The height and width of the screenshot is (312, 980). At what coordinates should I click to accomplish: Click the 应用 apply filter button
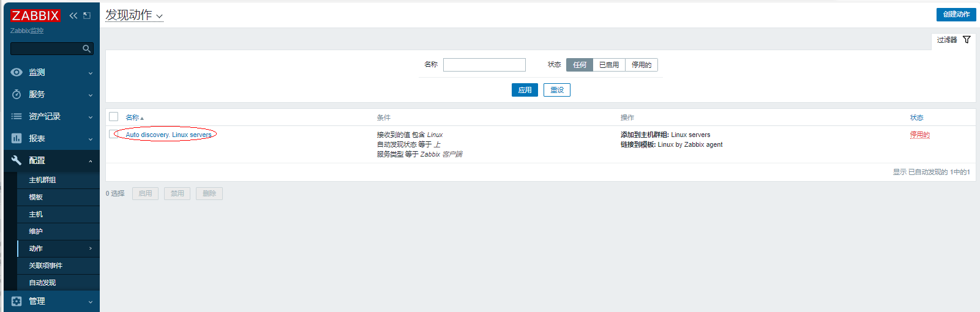pos(525,90)
